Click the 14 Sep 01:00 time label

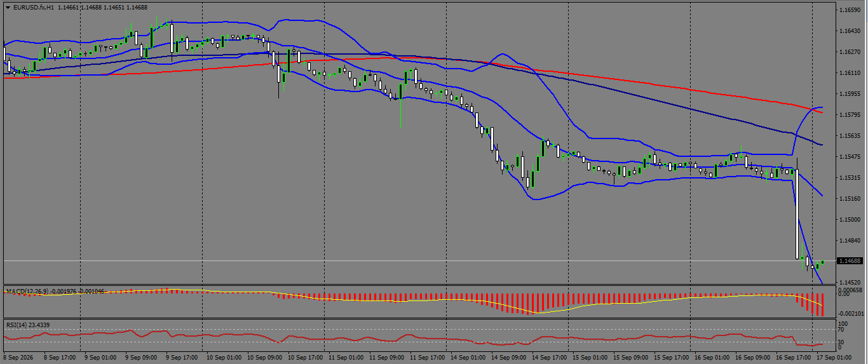pos(468,358)
